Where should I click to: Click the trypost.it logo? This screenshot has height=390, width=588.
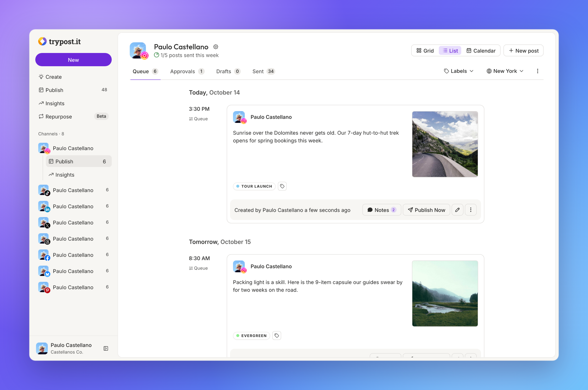point(59,41)
